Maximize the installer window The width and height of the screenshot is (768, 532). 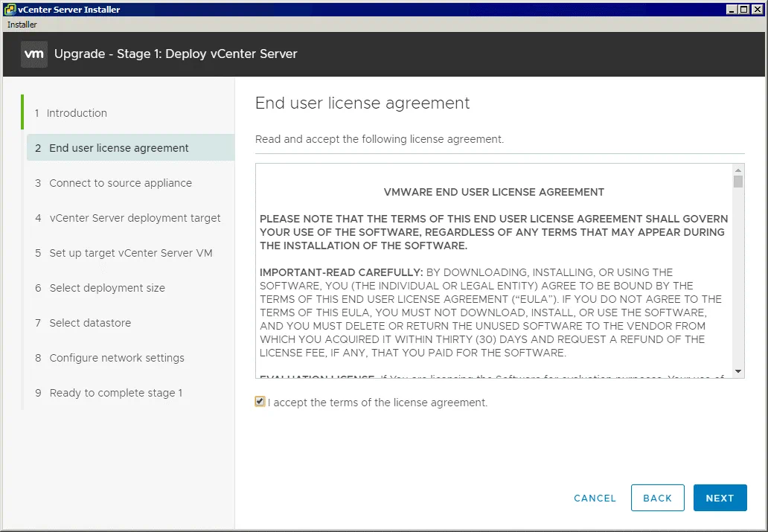pyautogui.click(x=744, y=10)
